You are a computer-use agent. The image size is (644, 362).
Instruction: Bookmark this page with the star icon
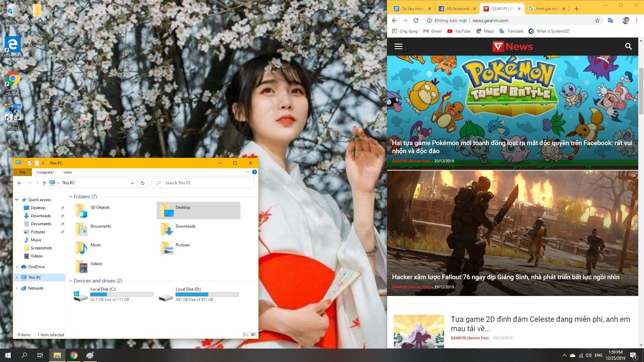coord(597,21)
